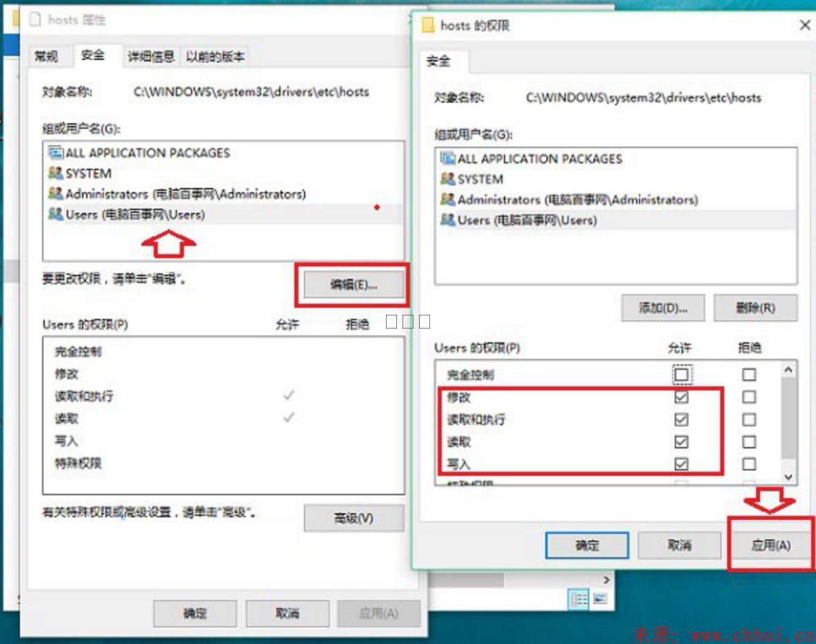
Task: Switch to details list view icon
Action: pos(579,599)
